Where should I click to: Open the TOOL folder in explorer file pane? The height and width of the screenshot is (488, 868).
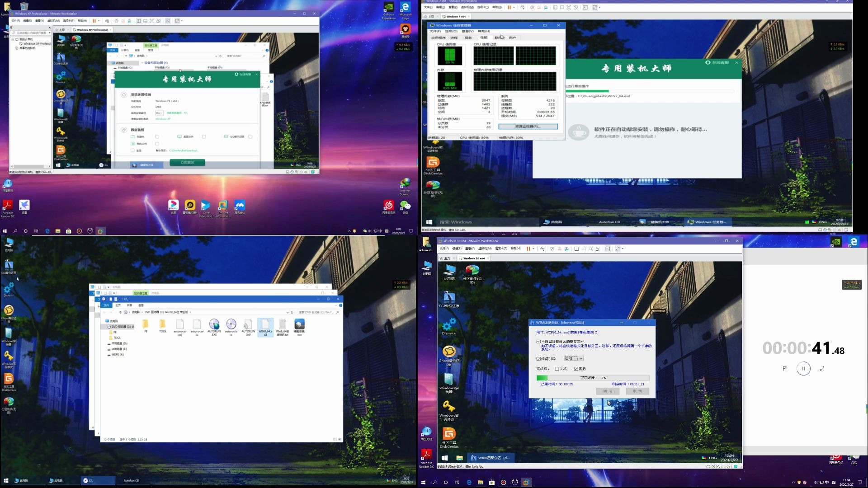[x=163, y=326]
